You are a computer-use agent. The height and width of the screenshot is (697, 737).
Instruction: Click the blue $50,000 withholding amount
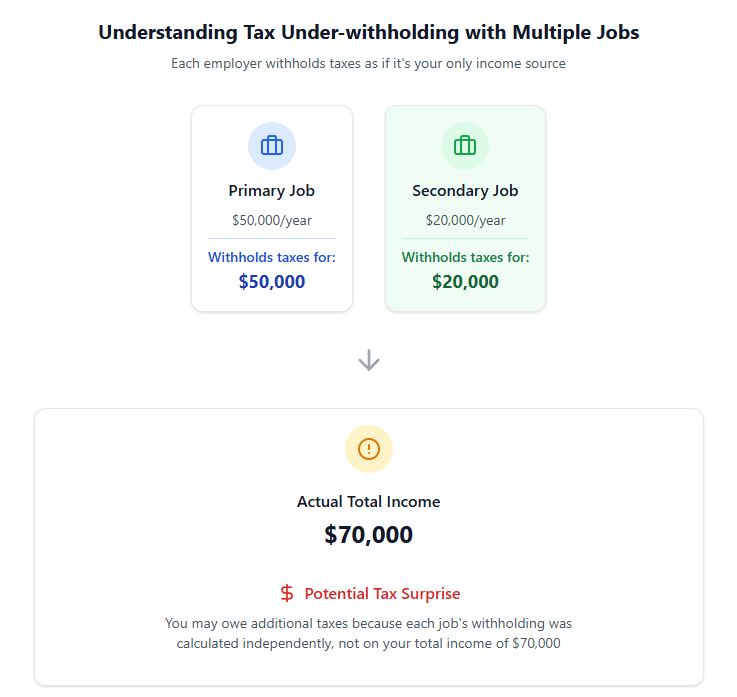272,282
